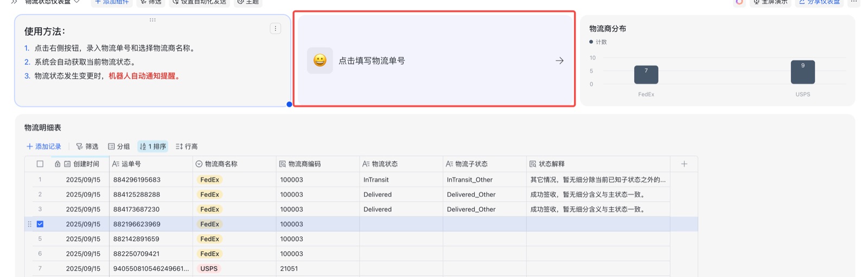Click 全屏演示 in the top bar
The image size is (868, 277).
click(770, 2)
